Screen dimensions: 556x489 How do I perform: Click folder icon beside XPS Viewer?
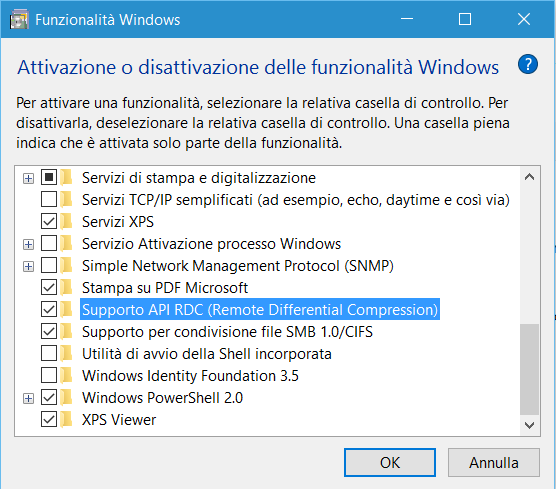click(x=66, y=419)
